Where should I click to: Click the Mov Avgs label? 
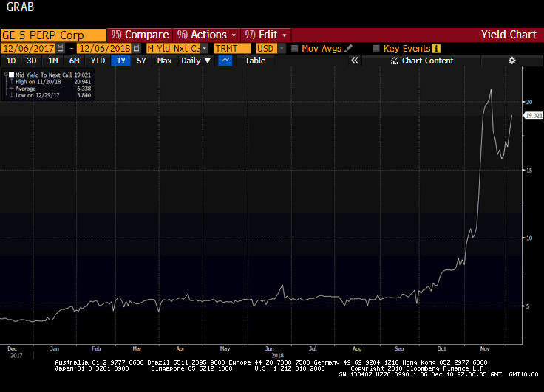pyautogui.click(x=322, y=49)
